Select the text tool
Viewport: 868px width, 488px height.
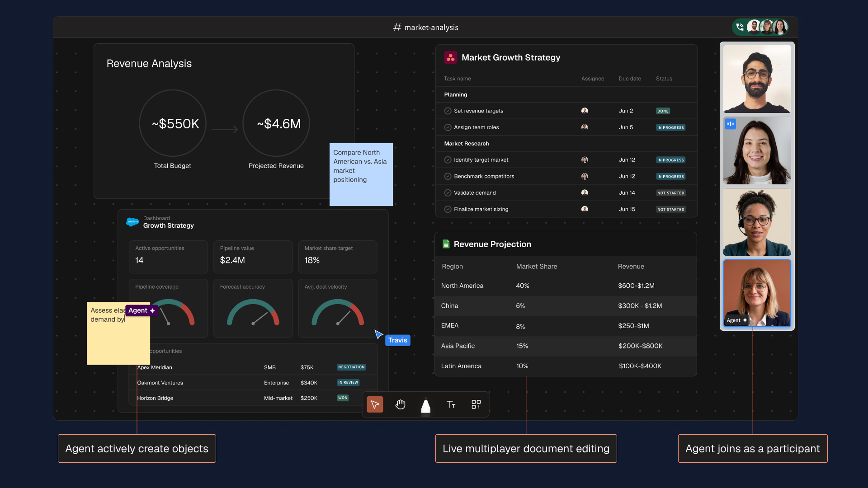coord(451,404)
